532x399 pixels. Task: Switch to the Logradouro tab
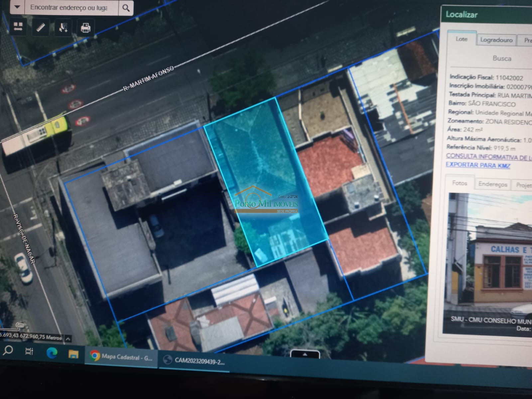496,40
